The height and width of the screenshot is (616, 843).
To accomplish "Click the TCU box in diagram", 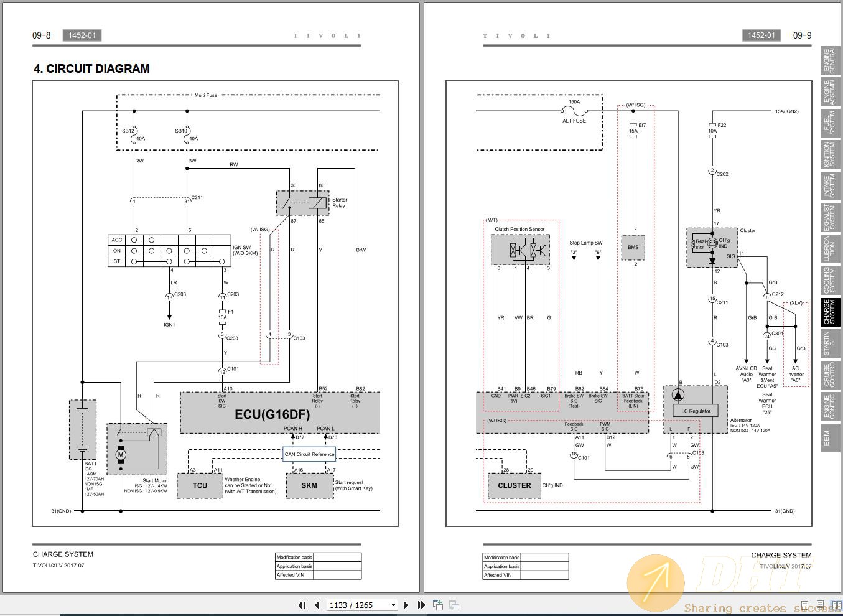I will 200,485.
